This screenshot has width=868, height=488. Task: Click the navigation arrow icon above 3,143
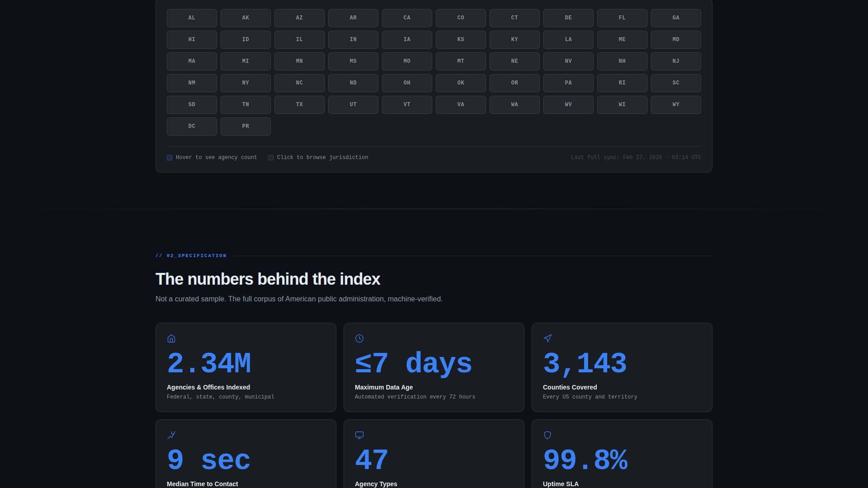coord(547,338)
